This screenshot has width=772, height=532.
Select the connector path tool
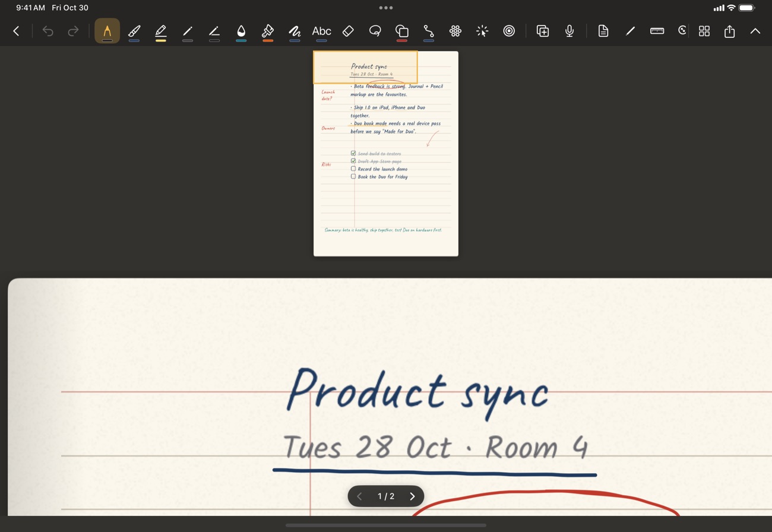(428, 31)
